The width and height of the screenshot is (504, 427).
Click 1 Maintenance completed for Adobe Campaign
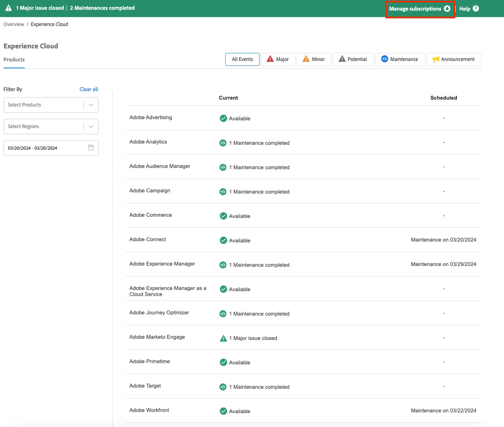click(x=259, y=192)
